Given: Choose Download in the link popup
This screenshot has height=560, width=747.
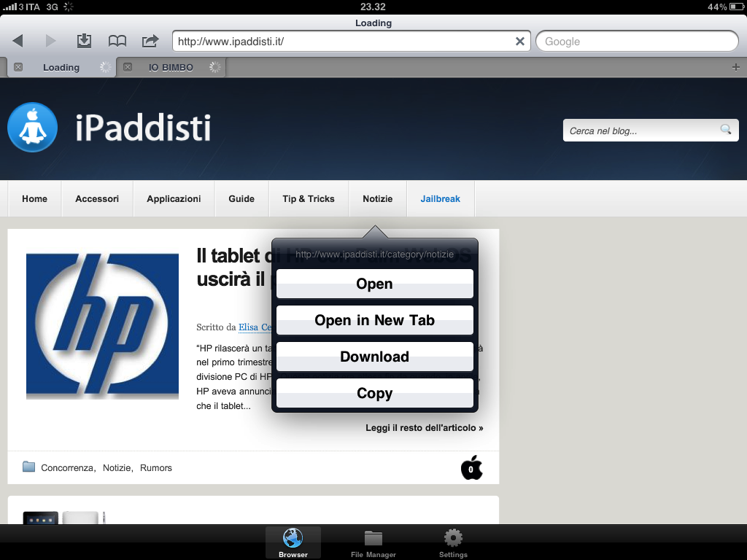Looking at the screenshot, I should click(375, 357).
